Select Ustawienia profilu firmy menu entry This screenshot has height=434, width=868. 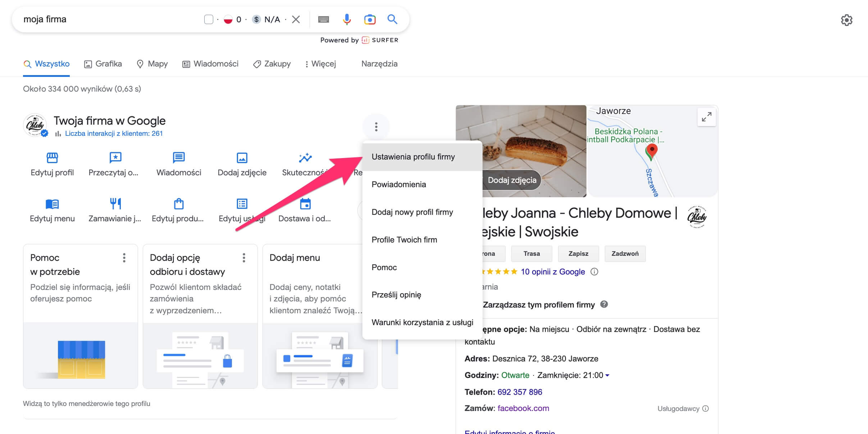413,157
